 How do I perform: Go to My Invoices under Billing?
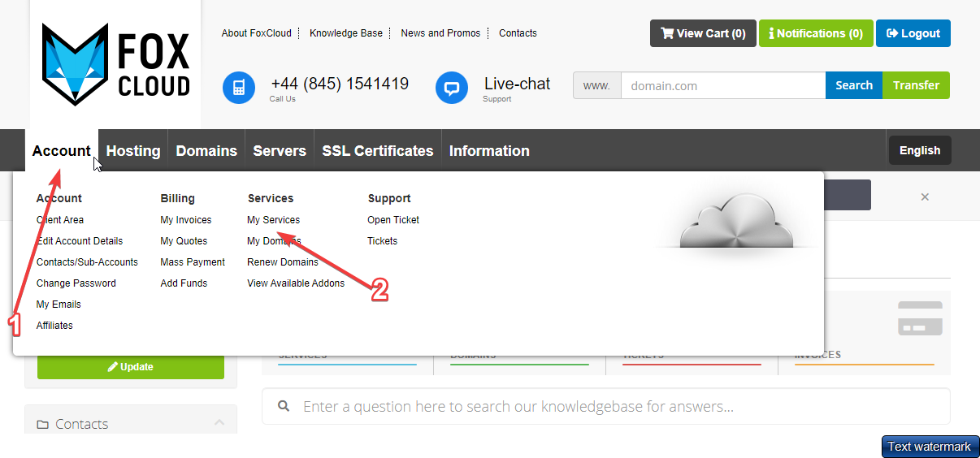pyautogui.click(x=186, y=220)
